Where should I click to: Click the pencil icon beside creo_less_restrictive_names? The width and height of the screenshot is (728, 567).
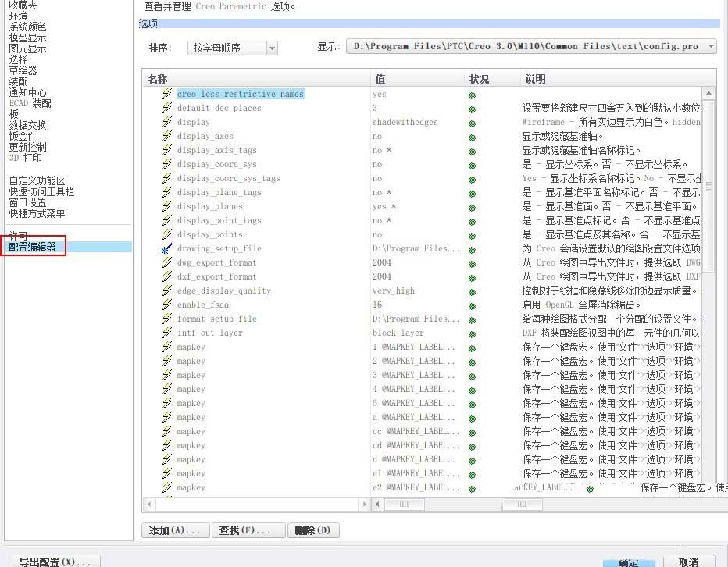[x=166, y=94]
